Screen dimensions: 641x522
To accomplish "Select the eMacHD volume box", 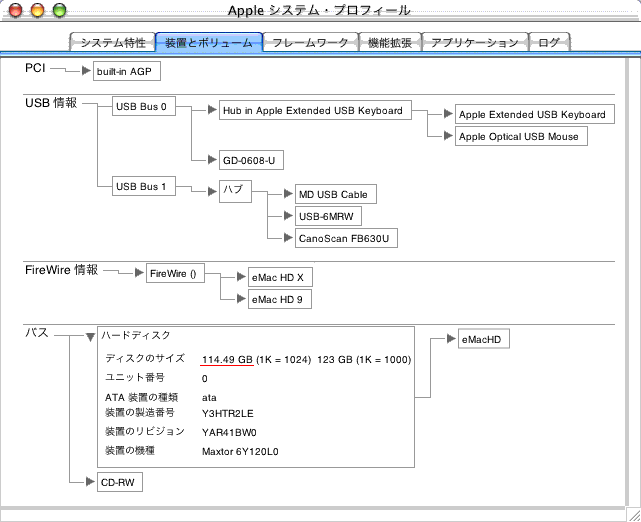I will [484, 339].
